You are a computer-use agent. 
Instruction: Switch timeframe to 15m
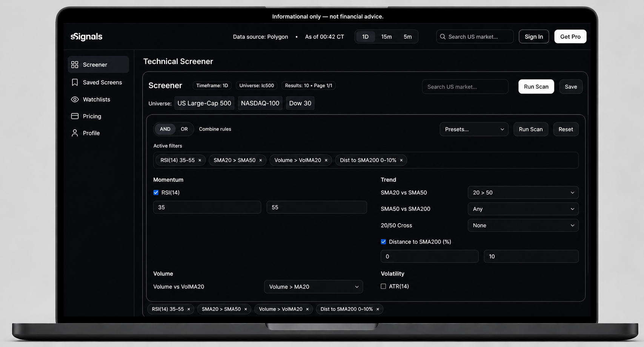pos(386,37)
